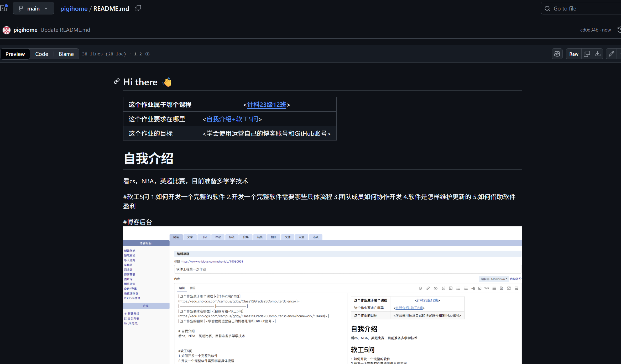Click the pigihome avatar image
The width and height of the screenshot is (621, 364).
(7, 30)
